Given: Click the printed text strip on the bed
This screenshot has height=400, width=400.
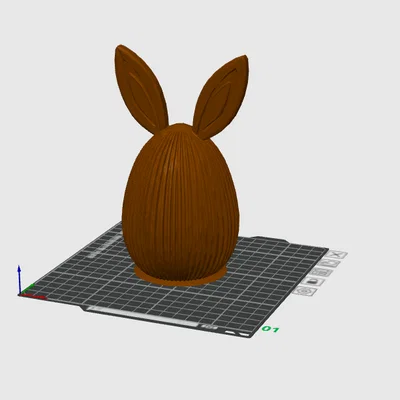Looking at the screenshot, I should coord(105,246).
